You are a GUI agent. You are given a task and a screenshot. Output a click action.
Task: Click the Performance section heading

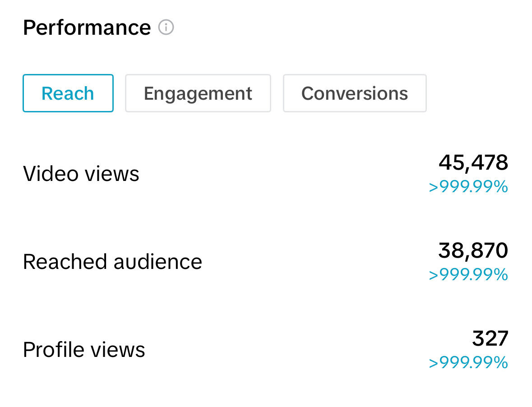coord(87,28)
